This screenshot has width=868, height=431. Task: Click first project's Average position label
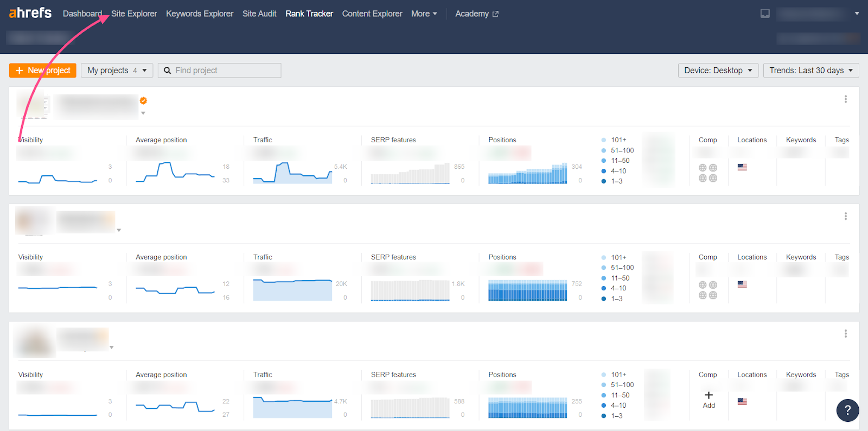(161, 140)
